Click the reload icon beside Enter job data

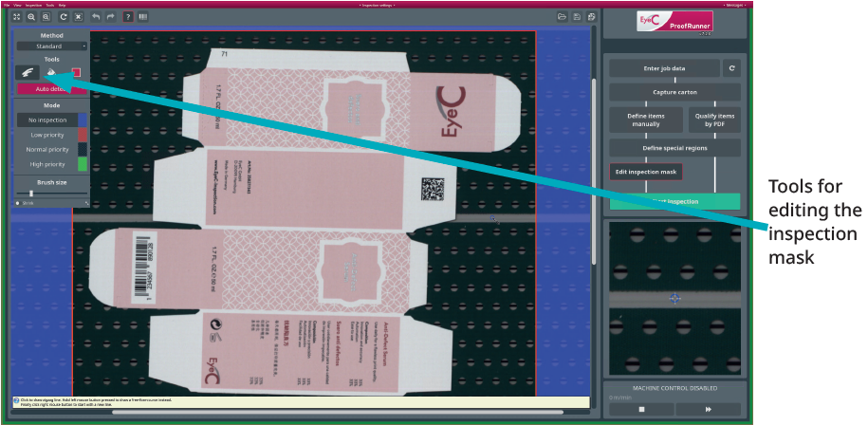pyautogui.click(x=731, y=68)
